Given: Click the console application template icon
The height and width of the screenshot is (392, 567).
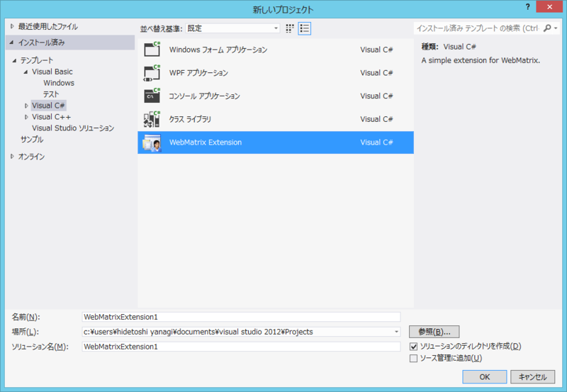Looking at the screenshot, I should (152, 96).
